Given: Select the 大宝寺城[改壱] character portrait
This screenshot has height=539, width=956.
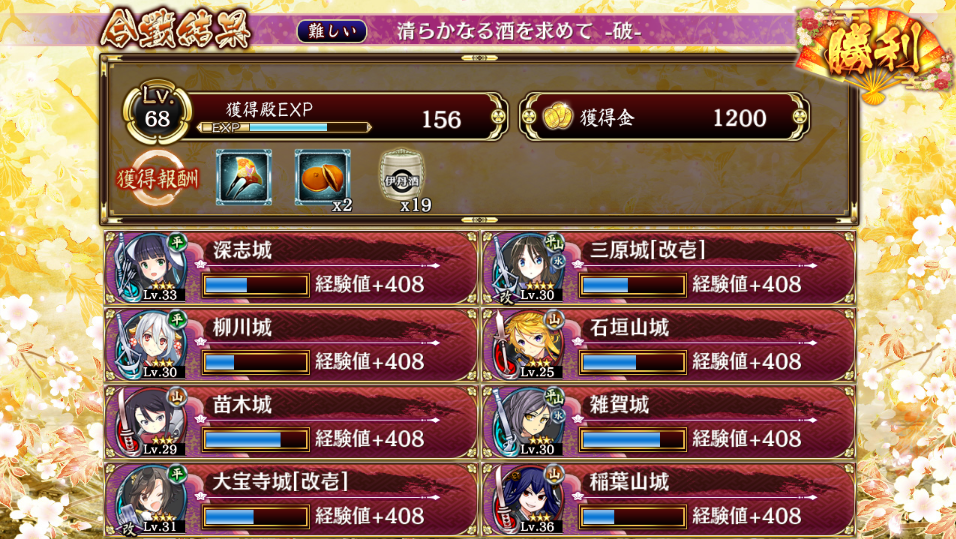Looking at the screenshot, I should tap(150, 499).
